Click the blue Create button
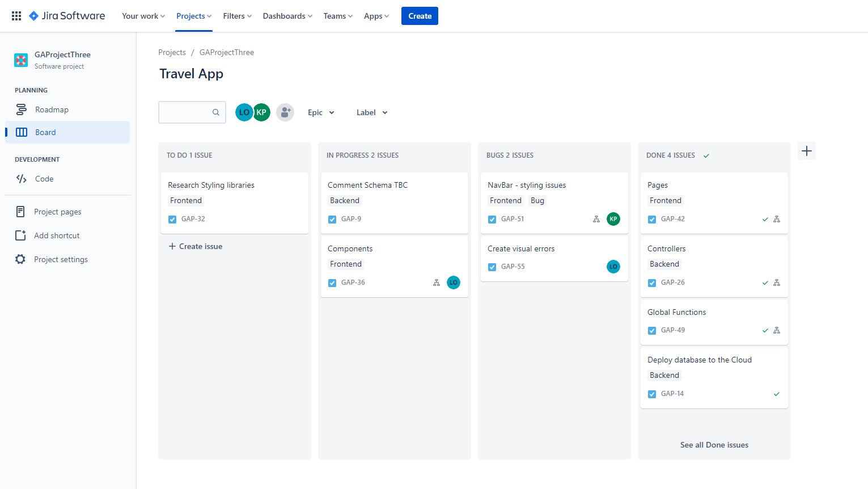The height and width of the screenshot is (489, 868). point(420,16)
